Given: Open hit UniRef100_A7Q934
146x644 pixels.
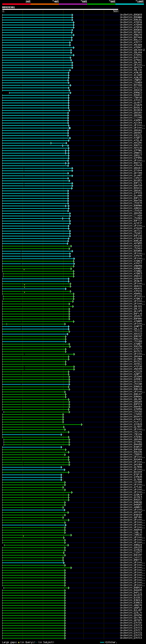Looking at the screenshot, I should pyautogui.click(x=131, y=22).
